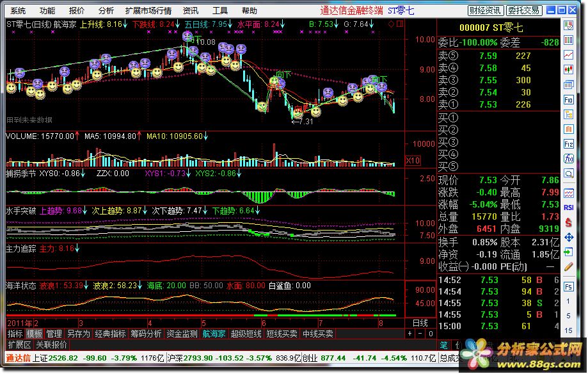Open the wave line indicator icon

click(569, 193)
